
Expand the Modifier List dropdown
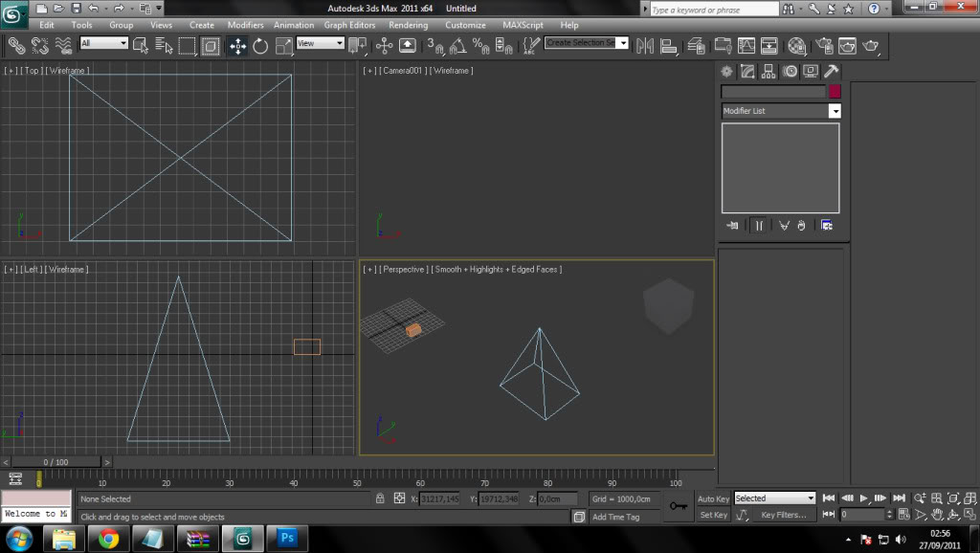point(835,111)
